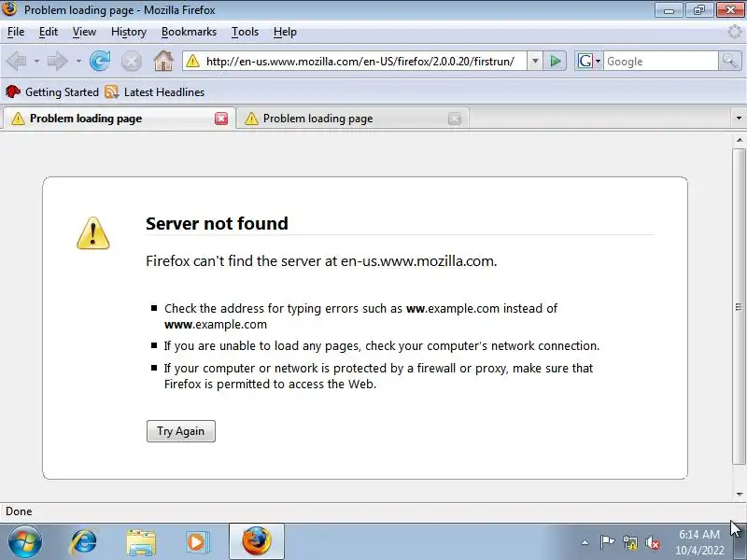Image resolution: width=747 pixels, height=560 pixels.
Task: Click the scrollbar down arrow
Action: click(739, 495)
